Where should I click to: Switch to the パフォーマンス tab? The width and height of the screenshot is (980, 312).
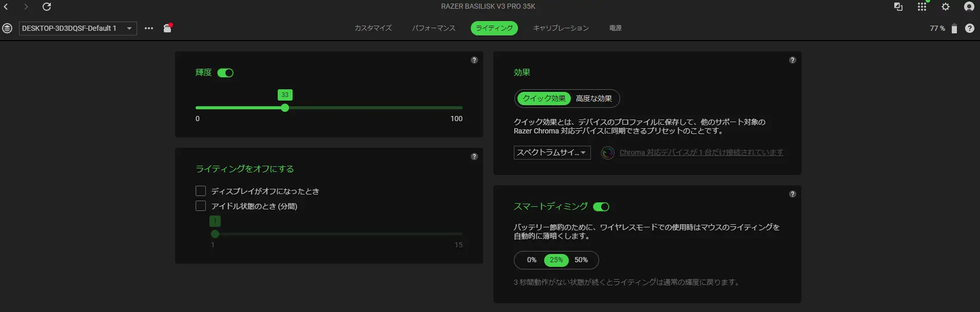click(434, 28)
